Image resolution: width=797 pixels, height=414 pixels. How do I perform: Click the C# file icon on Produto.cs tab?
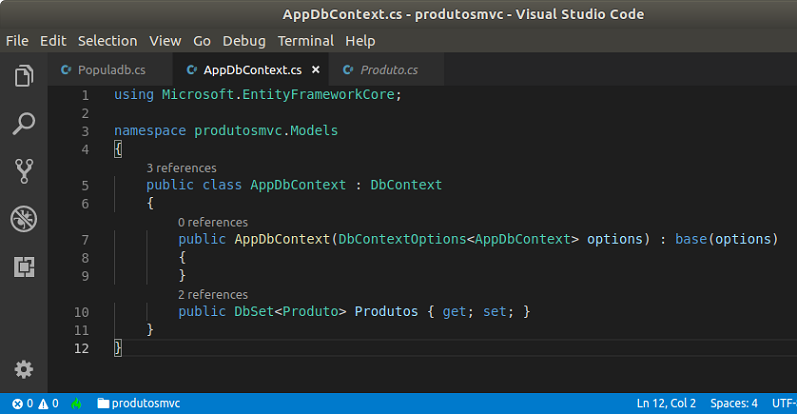348,70
